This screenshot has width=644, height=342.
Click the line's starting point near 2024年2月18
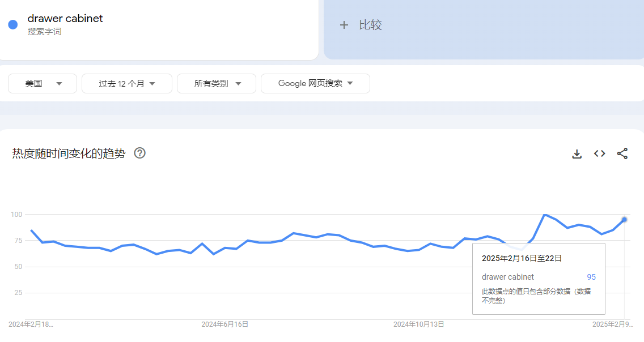point(32,230)
